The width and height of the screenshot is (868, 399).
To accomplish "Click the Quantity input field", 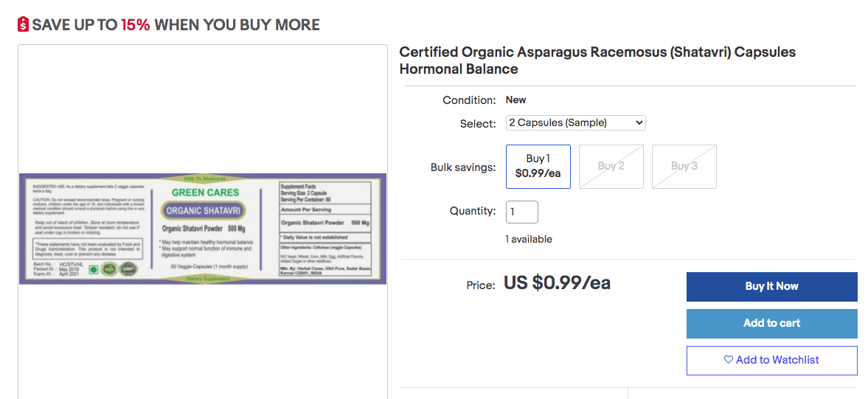I will click(522, 212).
